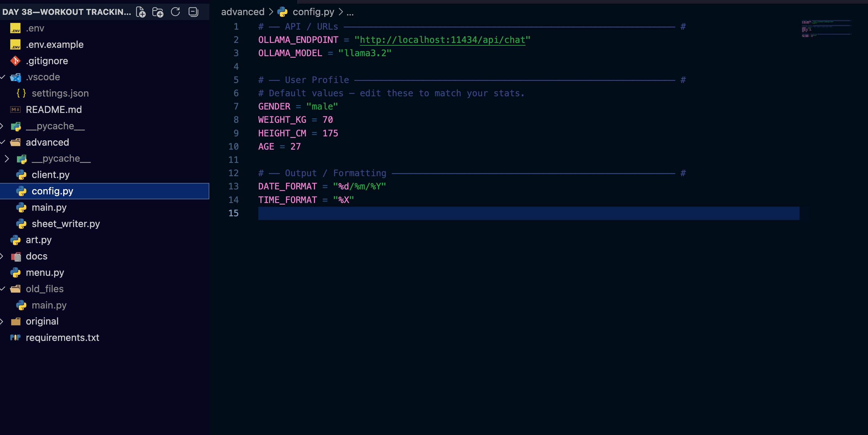Click the git icon next to .gitignore

(x=15, y=61)
